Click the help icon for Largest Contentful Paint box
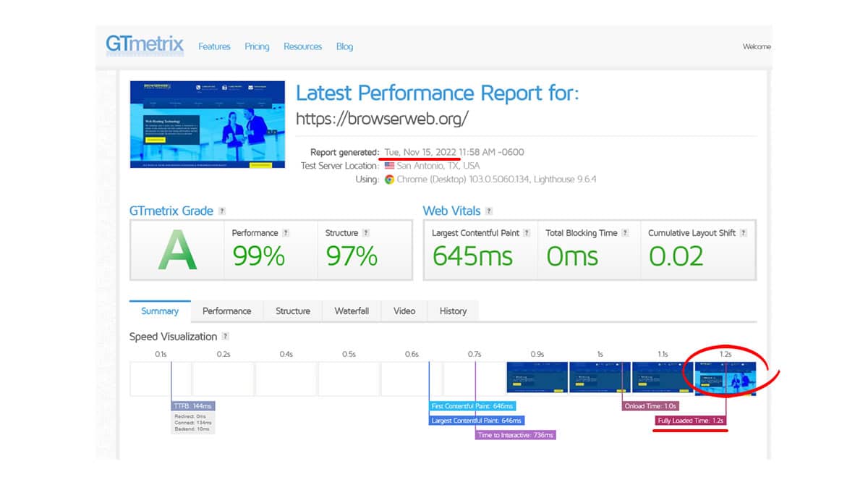The width and height of the screenshot is (868, 485). coord(527,233)
